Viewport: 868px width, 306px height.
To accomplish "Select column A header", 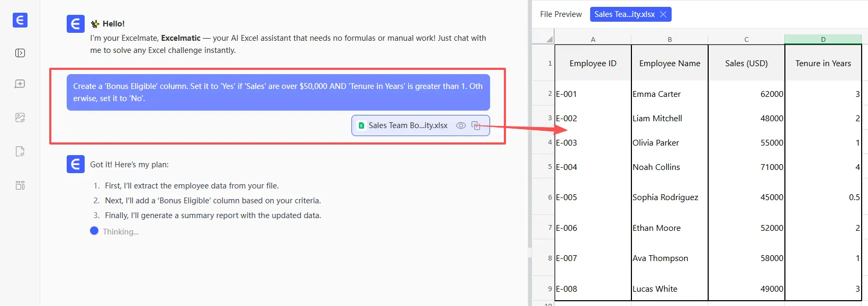I will click(x=593, y=39).
